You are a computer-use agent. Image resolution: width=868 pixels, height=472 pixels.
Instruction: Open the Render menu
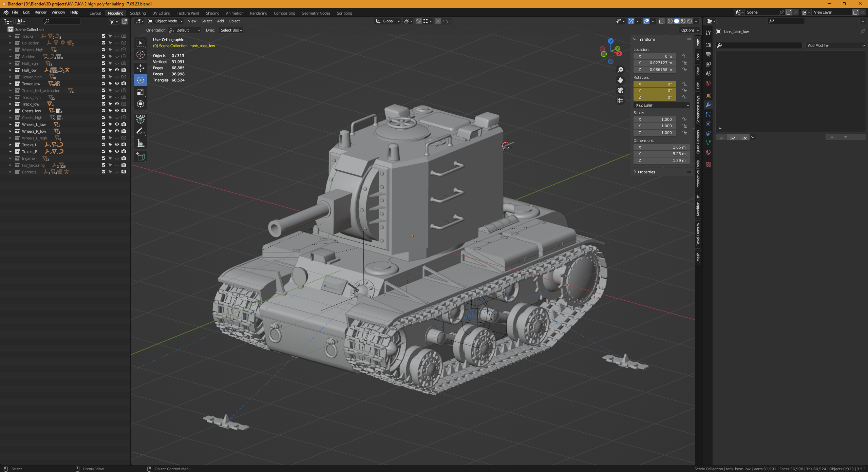40,12
